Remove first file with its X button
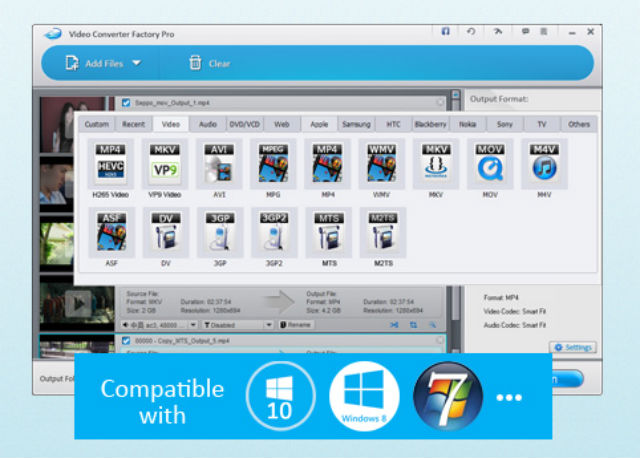 pos(440,102)
